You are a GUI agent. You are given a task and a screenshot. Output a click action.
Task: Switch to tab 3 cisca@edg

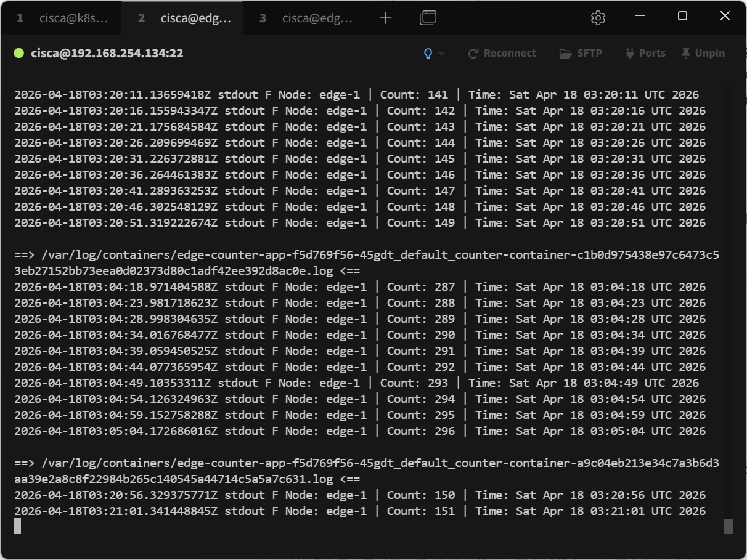coord(306,18)
